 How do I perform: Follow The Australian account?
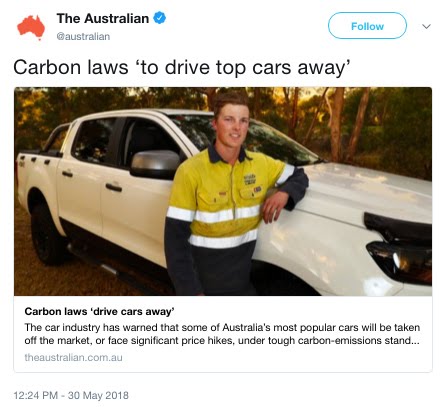[x=367, y=26]
